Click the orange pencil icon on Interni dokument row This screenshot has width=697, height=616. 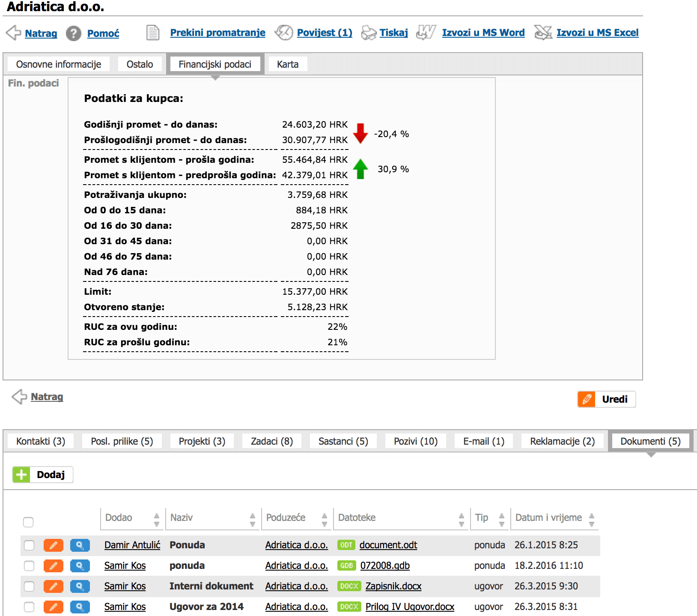click(53, 586)
